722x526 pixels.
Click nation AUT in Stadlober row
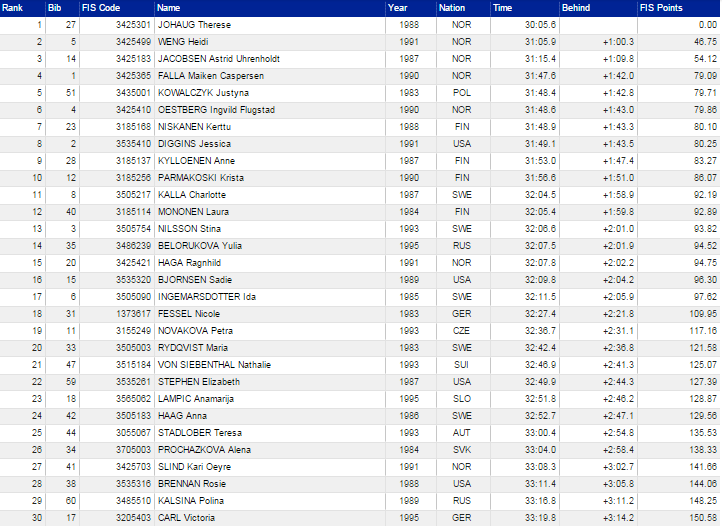[461, 434]
